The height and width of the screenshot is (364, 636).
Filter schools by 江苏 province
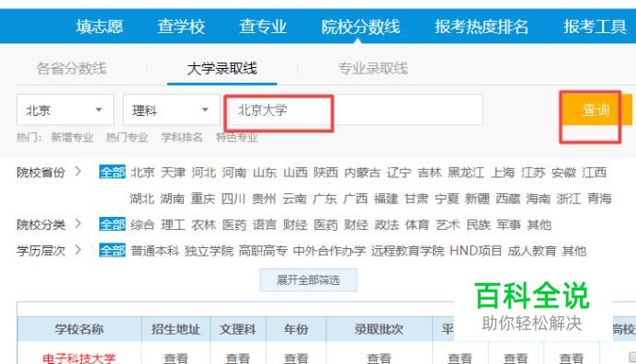(533, 173)
